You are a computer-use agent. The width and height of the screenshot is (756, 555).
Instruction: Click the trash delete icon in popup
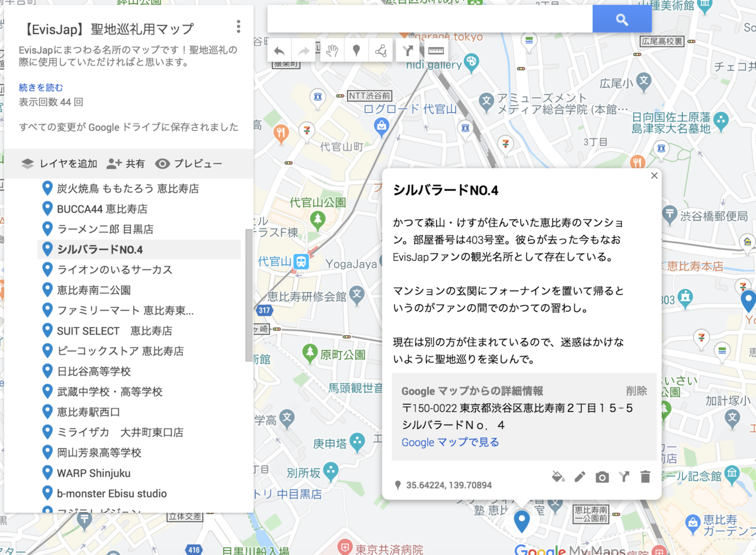645,477
